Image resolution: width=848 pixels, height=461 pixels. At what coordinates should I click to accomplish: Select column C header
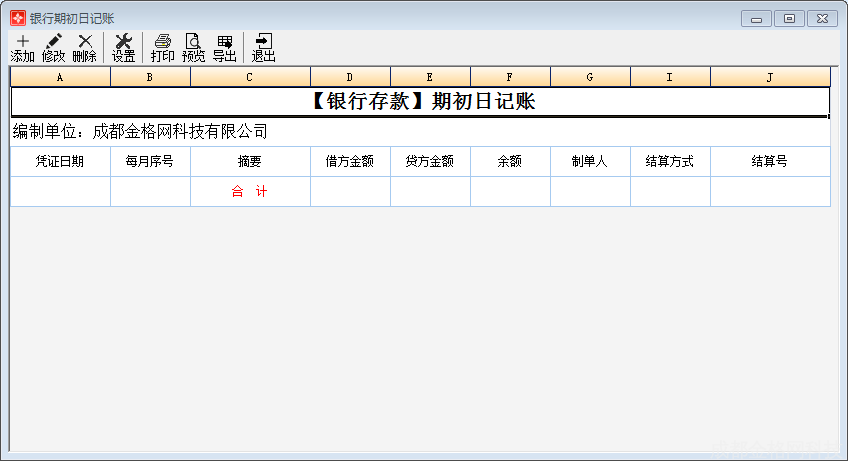click(x=250, y=77)
